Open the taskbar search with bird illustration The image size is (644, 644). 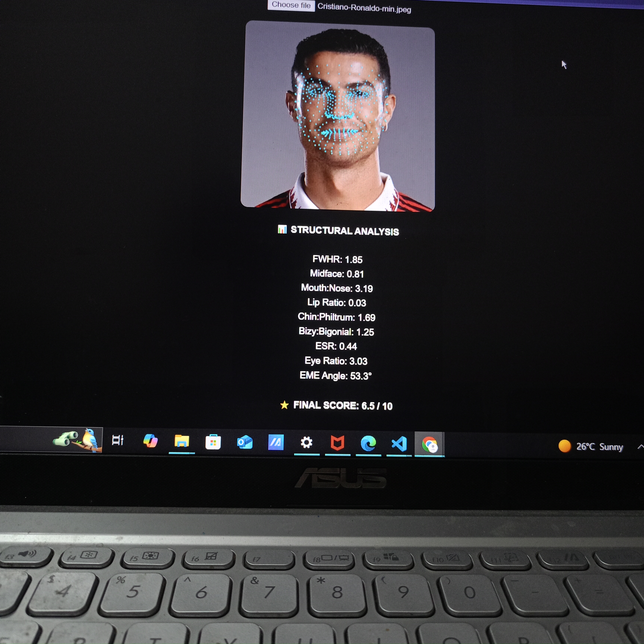[x=77, y=440]
